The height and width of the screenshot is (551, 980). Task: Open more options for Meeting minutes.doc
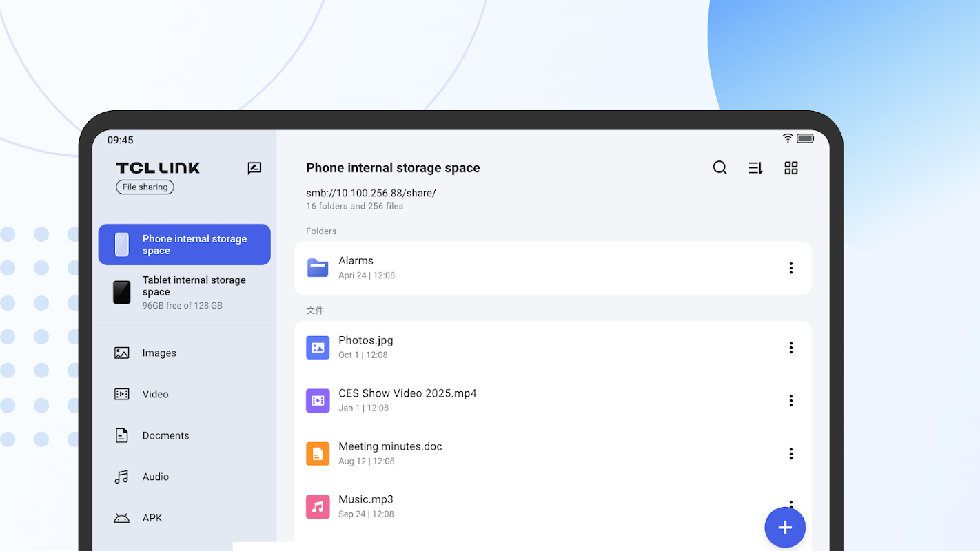(x=791, y=454)
